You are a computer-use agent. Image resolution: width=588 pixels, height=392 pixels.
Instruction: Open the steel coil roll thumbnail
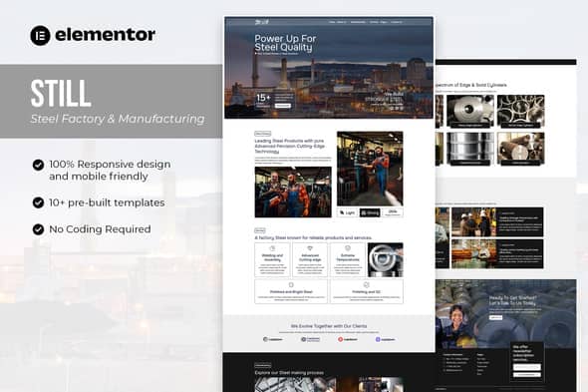click(470, 111)
